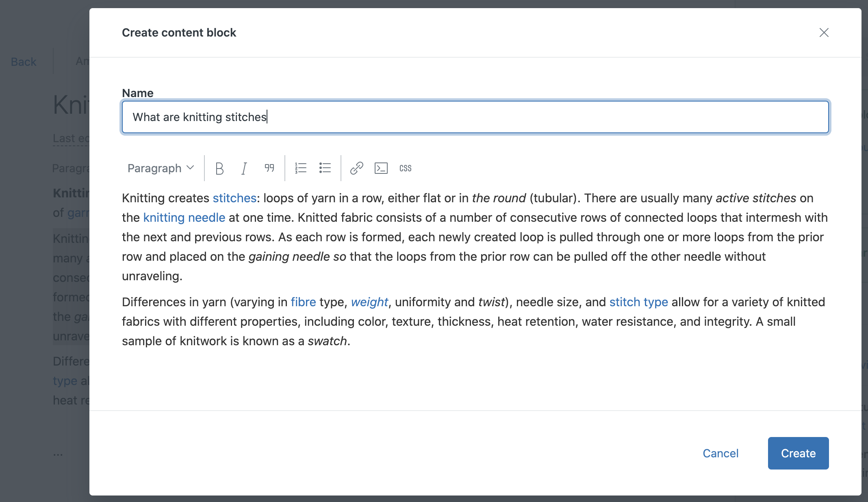Cancel creating the content block
The width and height of the screenshot is (868, 502).
pos(720,453)
